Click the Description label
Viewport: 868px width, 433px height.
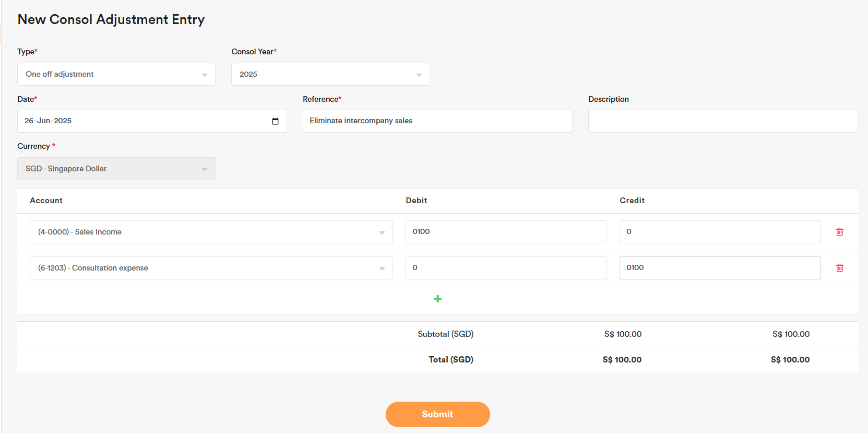click(609, 99)
